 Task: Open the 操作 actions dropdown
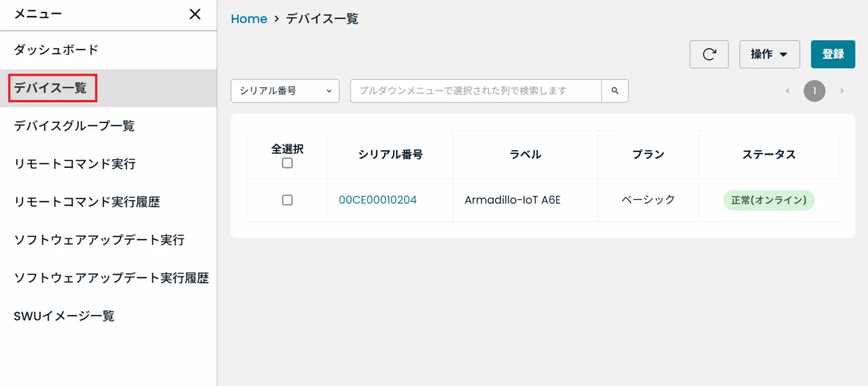pyautogui.click(x=769, y=54)
